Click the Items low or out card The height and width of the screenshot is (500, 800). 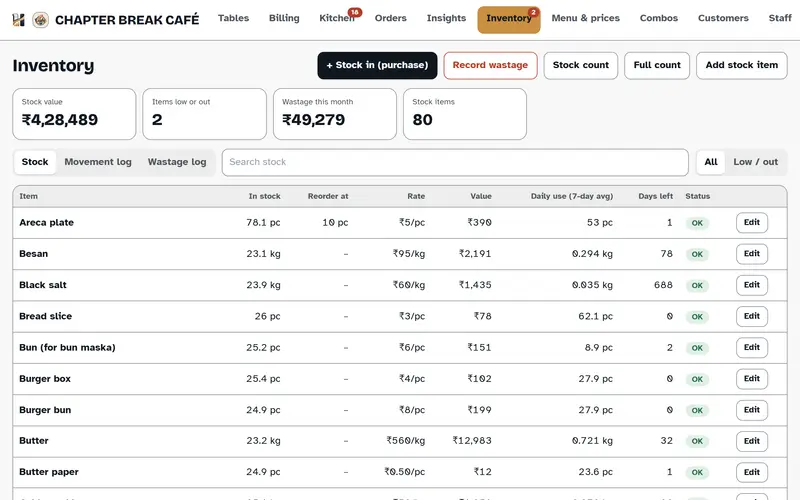(x=204, y=114)
